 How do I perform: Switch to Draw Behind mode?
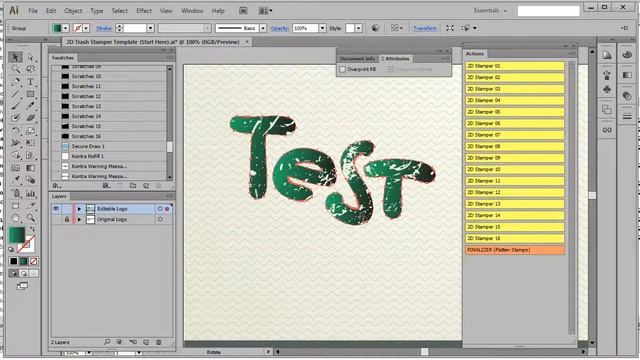pos(24,273)
